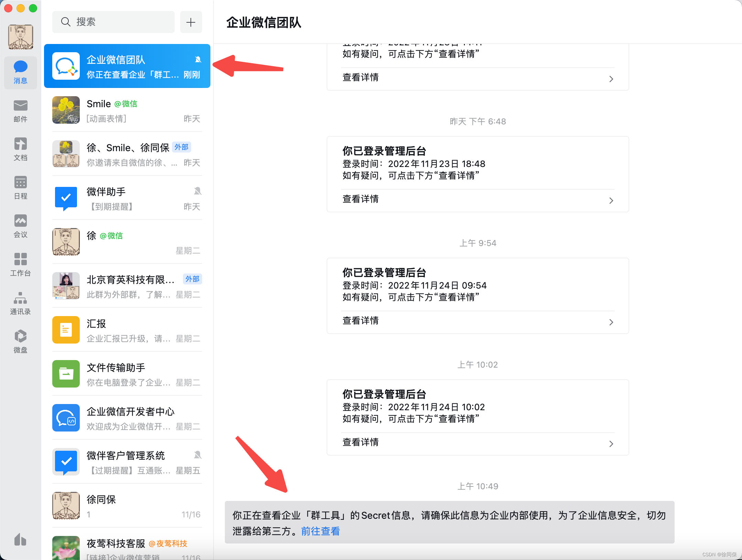742x560 pixels.
Task: Click the 上午 10:49 timestamp
Action: (478, 486)
